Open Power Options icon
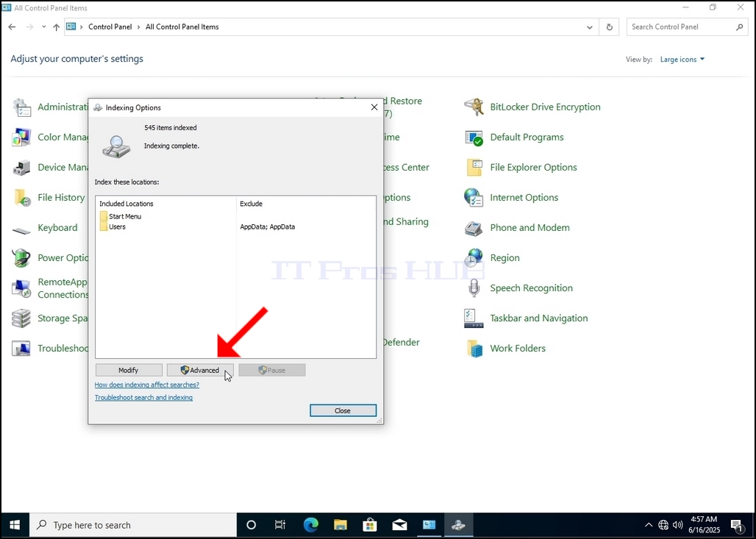The image size is (756, 539). (21, 258)
